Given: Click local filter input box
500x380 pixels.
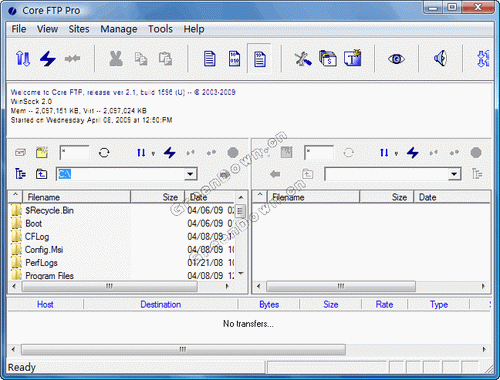Looking at the screenshot, I should (x=74, y=153).
